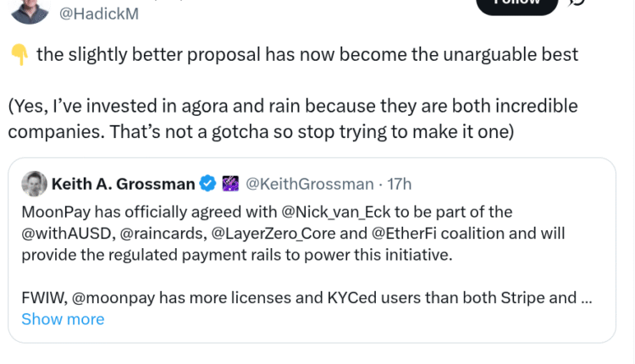Click Keith's blue verified checkmark badge

(x=207, y=184)
